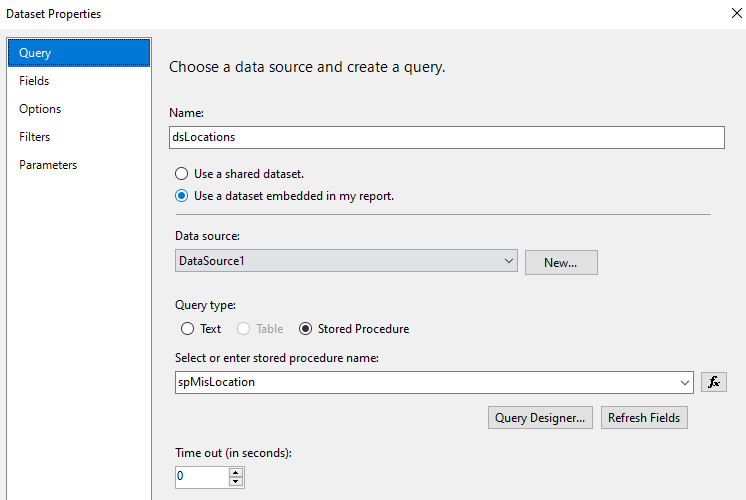746x500 pixels.
Task: Select the Query page
Action: pyautogui.click(x=79, y=53)
